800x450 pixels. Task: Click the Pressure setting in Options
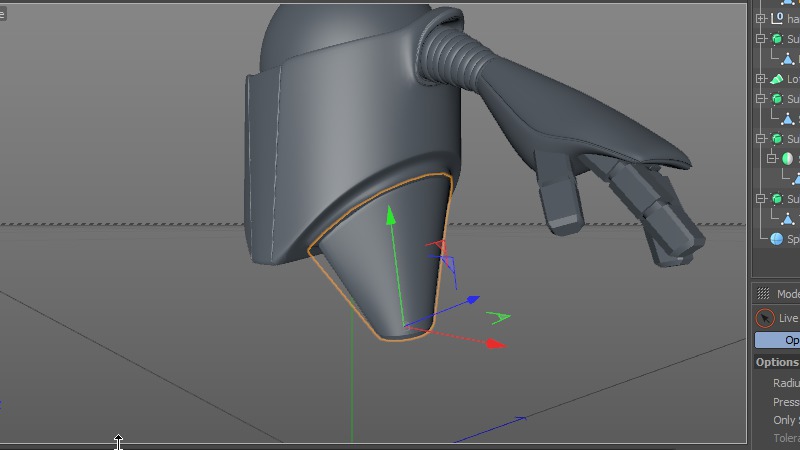coord(785,402)
